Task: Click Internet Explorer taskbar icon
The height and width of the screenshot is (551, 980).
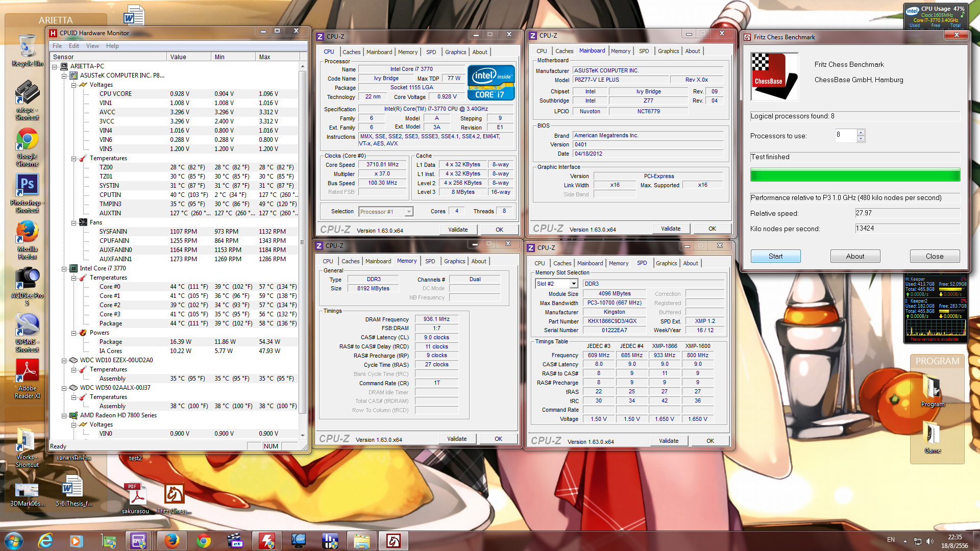Action: pos(45,540)
